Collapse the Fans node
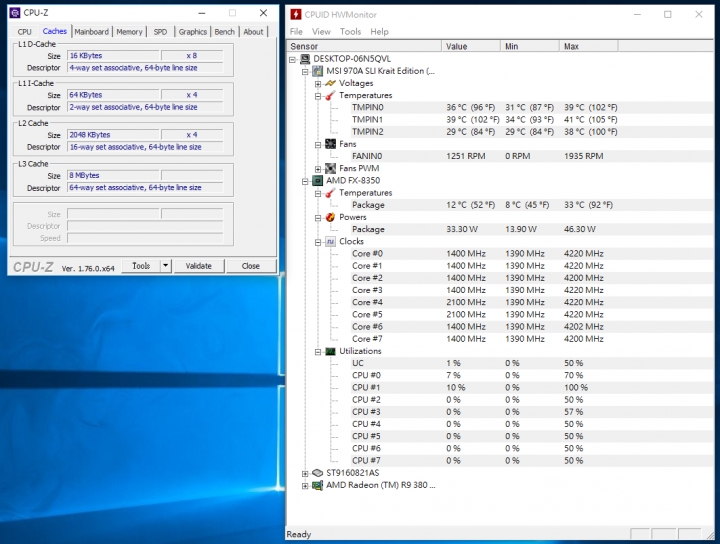 point(318,145)
